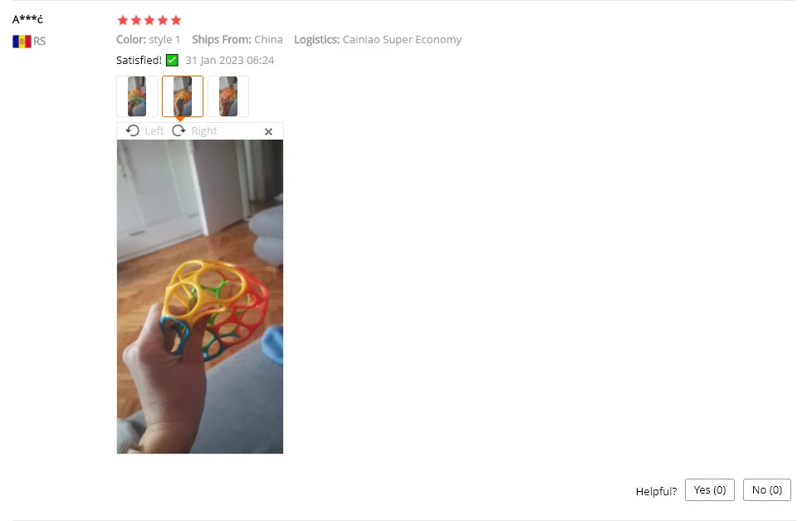Viewport: 812px width, 521px height.
Task: Click the review date 31 Jan 2023
Action: tap(214, 60)
